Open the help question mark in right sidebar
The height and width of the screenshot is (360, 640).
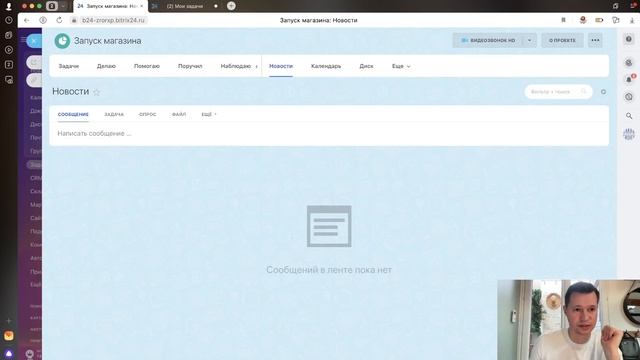point(629,39)
